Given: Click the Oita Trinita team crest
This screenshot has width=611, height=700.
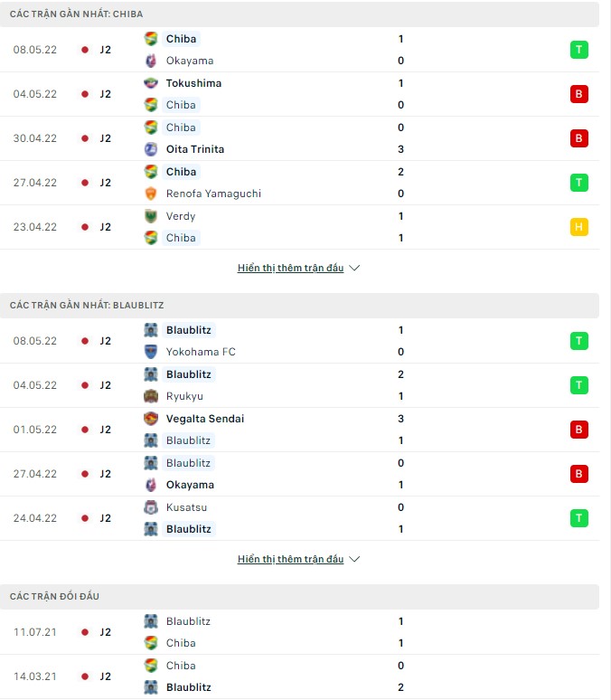Looking at the screenshot, I should [x=151, y=149].
